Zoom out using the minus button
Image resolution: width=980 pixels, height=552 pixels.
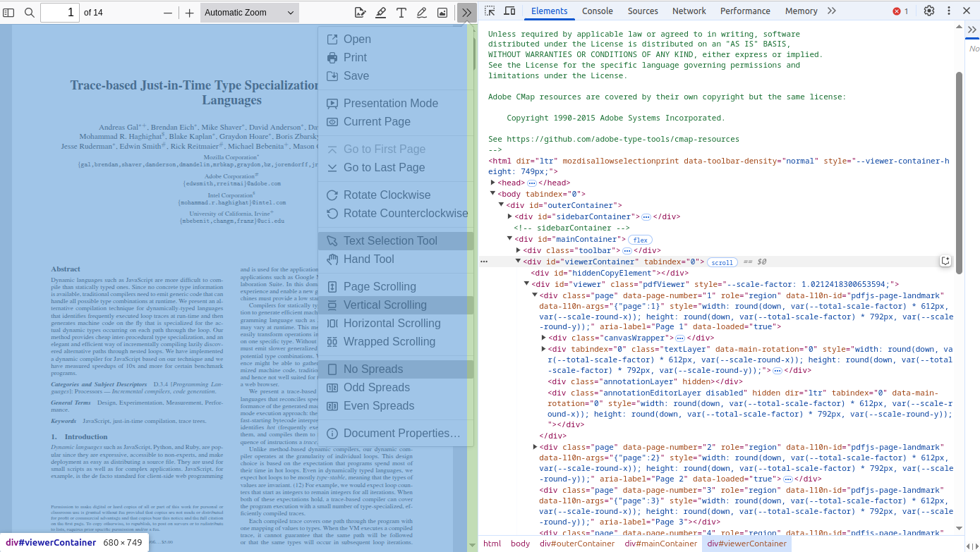[x=168, y=13]
